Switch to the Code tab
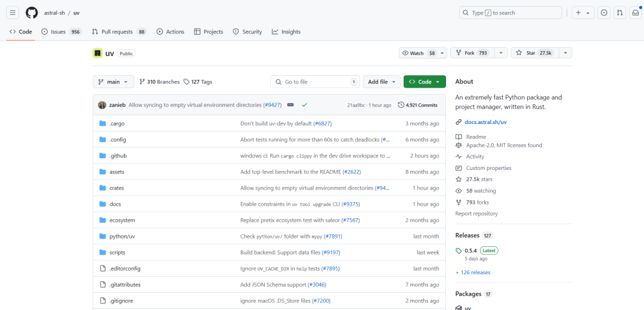This screenshot has height=310, width=644. (20, 32)
